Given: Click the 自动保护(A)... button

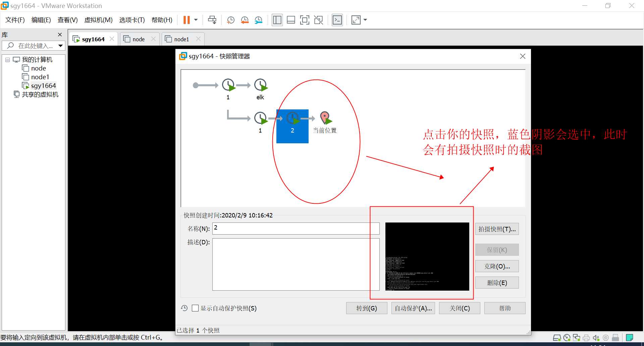Looking at the screenshot, I should [x=413, y=308].
